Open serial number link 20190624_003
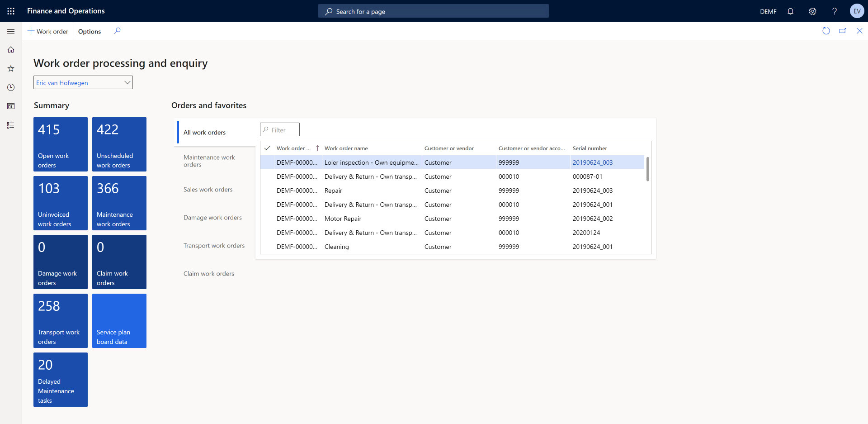 593,162
